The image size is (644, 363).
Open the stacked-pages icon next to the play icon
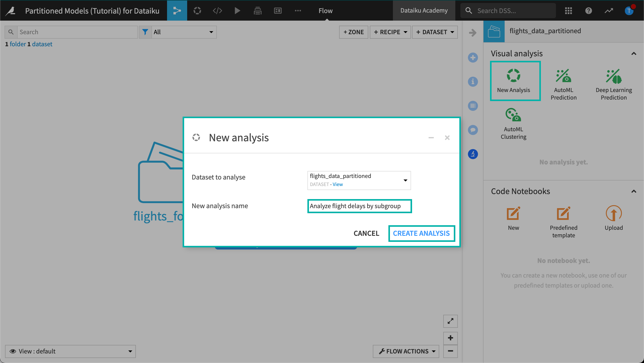tap(258, 11)
